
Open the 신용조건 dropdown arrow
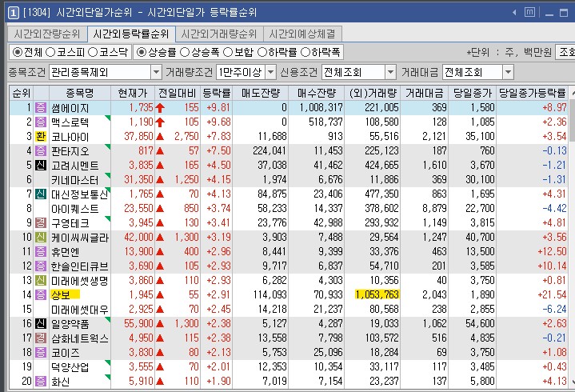click(x=390, y=72)
